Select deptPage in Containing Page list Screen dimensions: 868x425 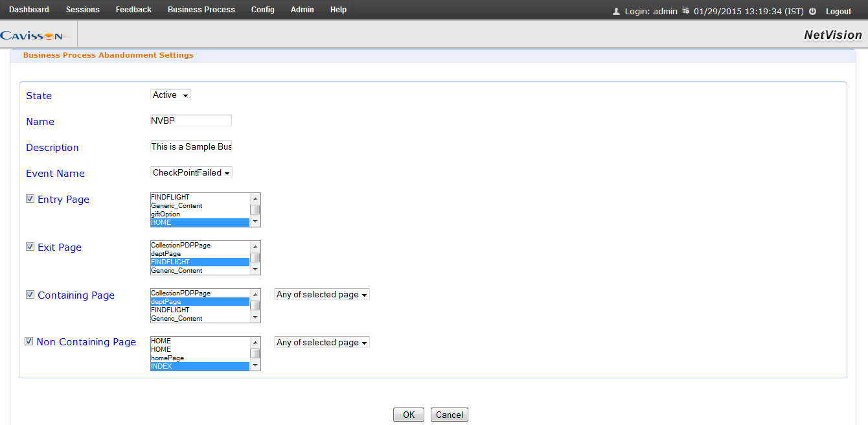(200, 302)
